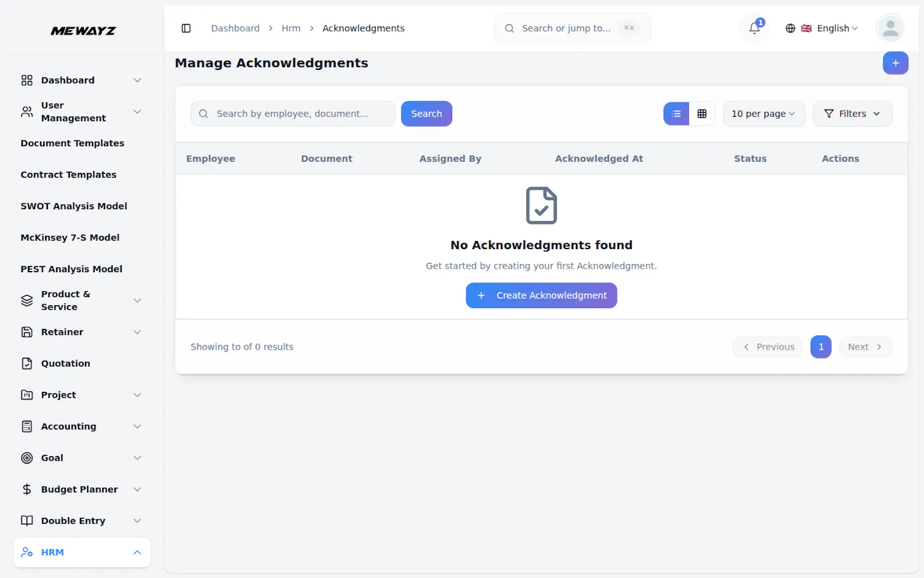Open McKinsey 7-S Model
924x578 pixels.
click(70, 238)
